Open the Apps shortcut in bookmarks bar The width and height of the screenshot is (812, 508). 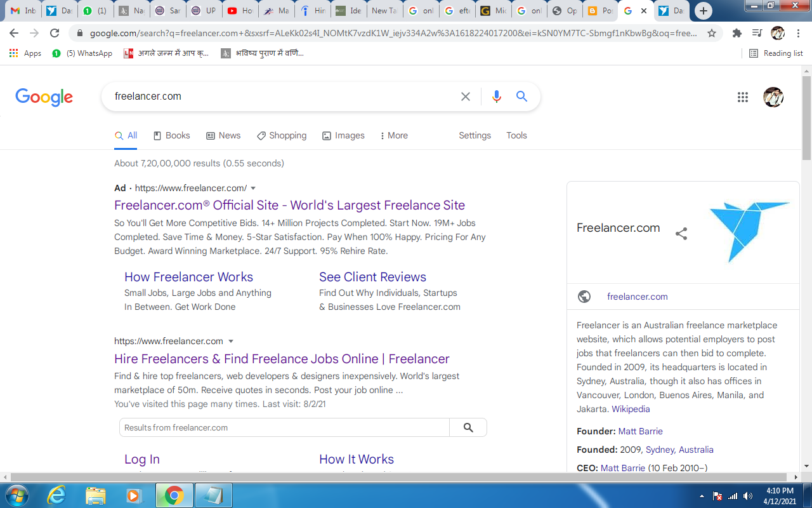pos(25,53)
